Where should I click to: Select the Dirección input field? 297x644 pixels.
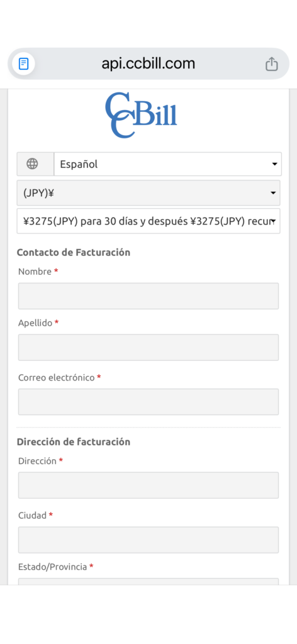[x=148, y=485]
